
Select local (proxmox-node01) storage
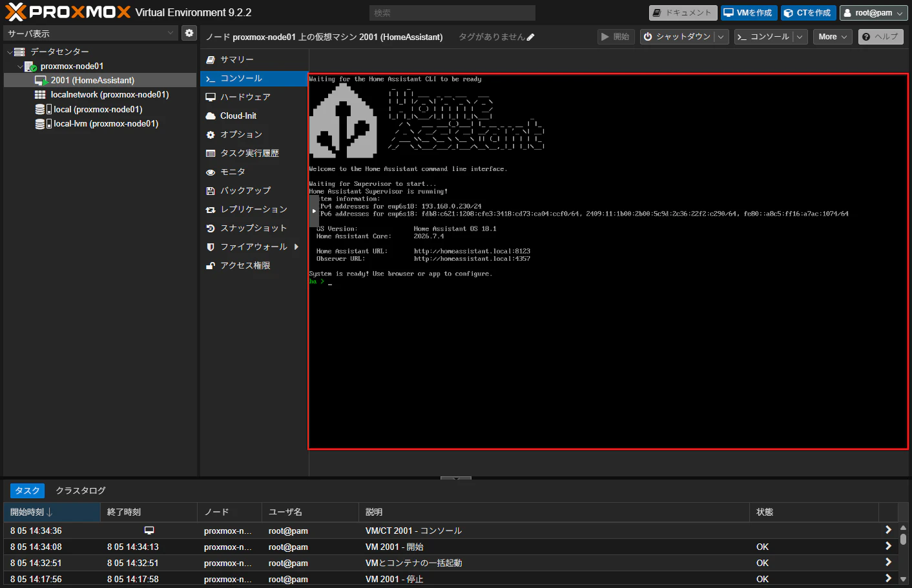click(100, 109)
